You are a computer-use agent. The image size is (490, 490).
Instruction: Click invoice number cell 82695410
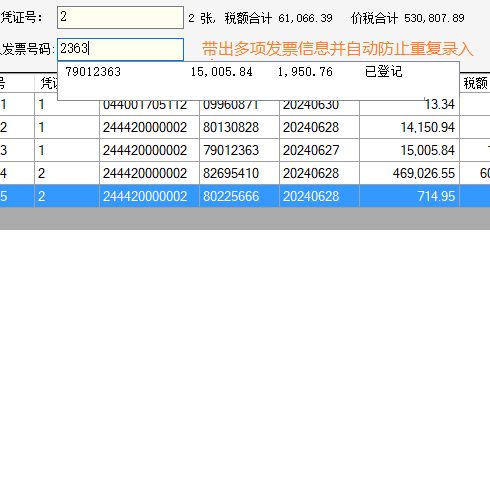(239, 173)
